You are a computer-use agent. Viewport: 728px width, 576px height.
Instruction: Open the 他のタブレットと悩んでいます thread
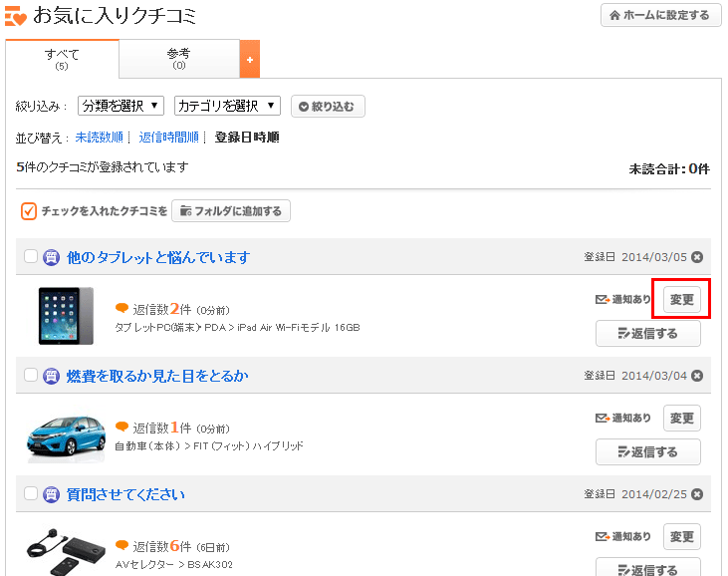158,257
